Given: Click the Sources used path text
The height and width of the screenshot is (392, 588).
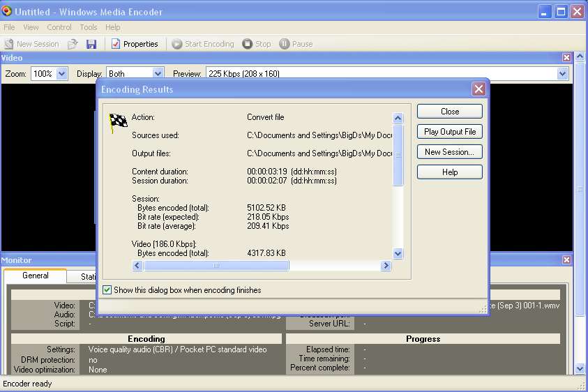Looking at the screenshot, I should pyautogui.click(x=319, y=135).
